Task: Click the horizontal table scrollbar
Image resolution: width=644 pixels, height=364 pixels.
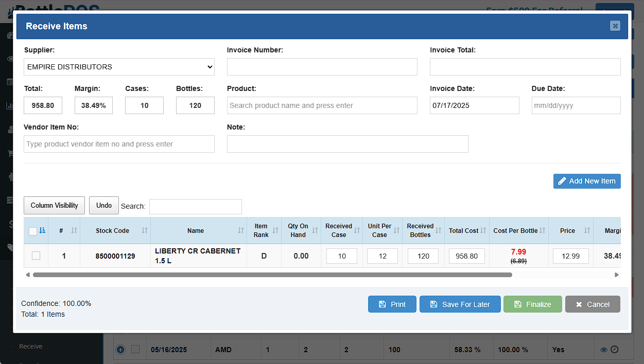Action: point(272,275)
